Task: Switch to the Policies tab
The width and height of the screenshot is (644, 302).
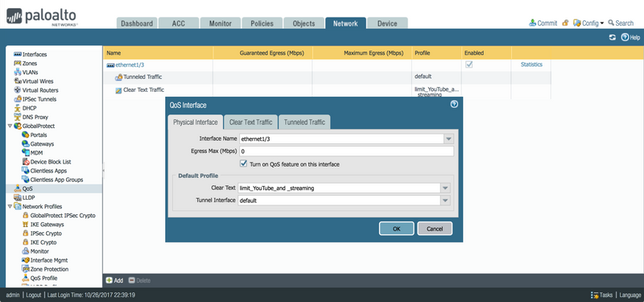Action: [x=262, y=23]
